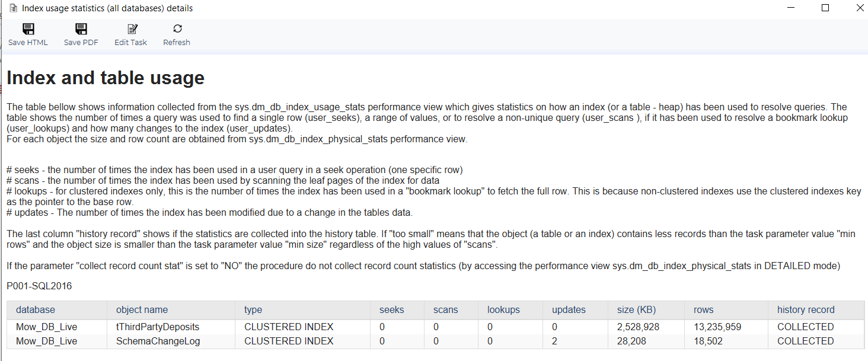Viewport: 868px width, 361px height.
Task: Click the P001-SQL2016 server label
Action: pyautogui.click(x=39, y=286)
